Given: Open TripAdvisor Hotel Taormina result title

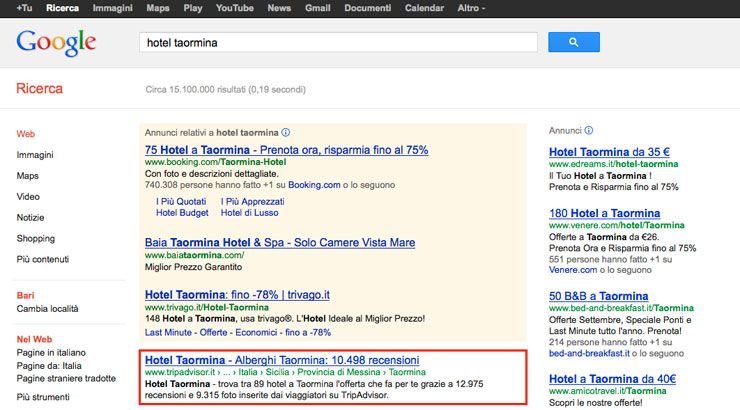Looking at the screenshot, I should [282, 360].
